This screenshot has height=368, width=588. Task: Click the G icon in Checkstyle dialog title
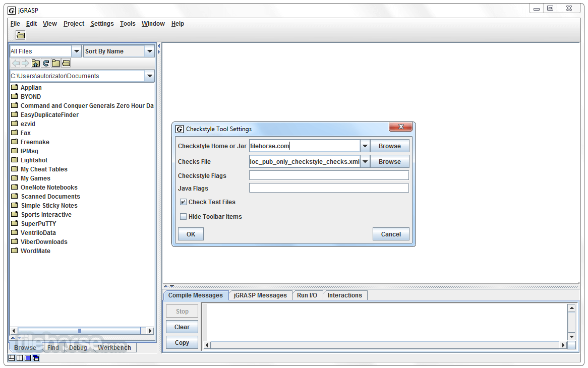tap(180, 129)
